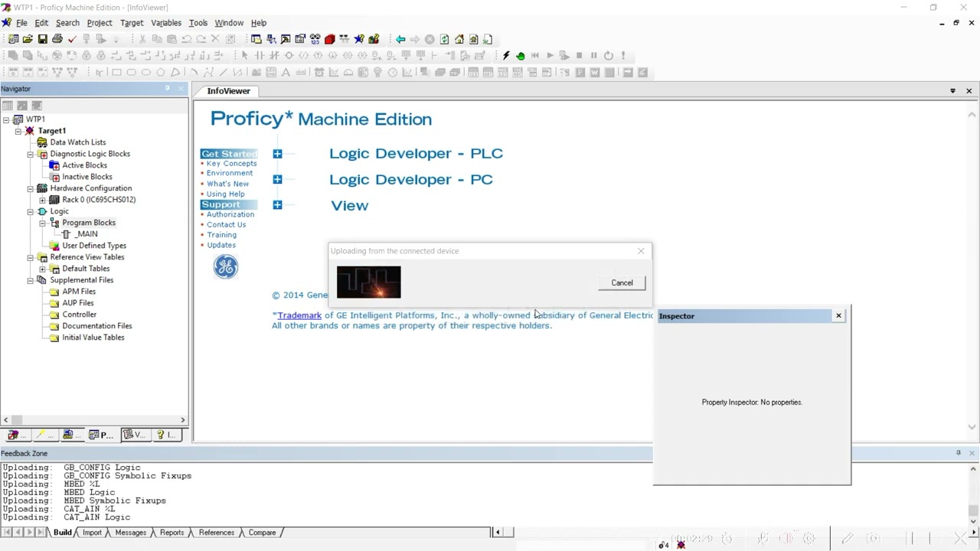Pin the Navigator panel
The image size is (980, 551).
(167, 89)
